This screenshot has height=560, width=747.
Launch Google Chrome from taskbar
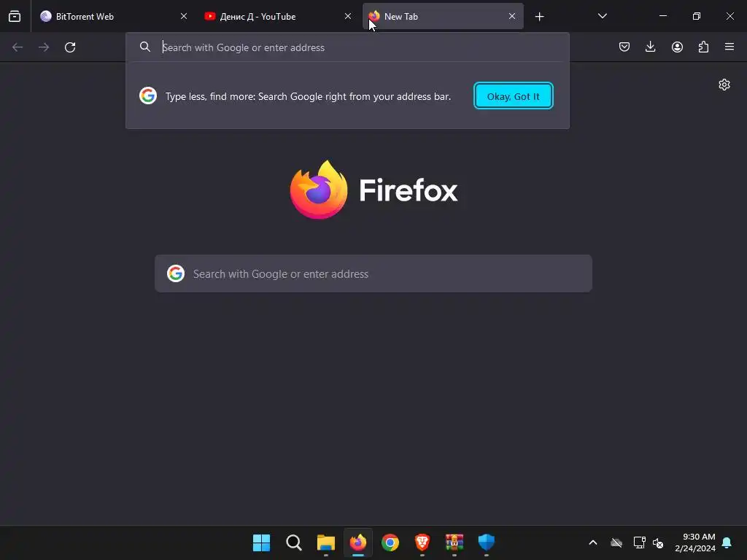pos(390,542)
